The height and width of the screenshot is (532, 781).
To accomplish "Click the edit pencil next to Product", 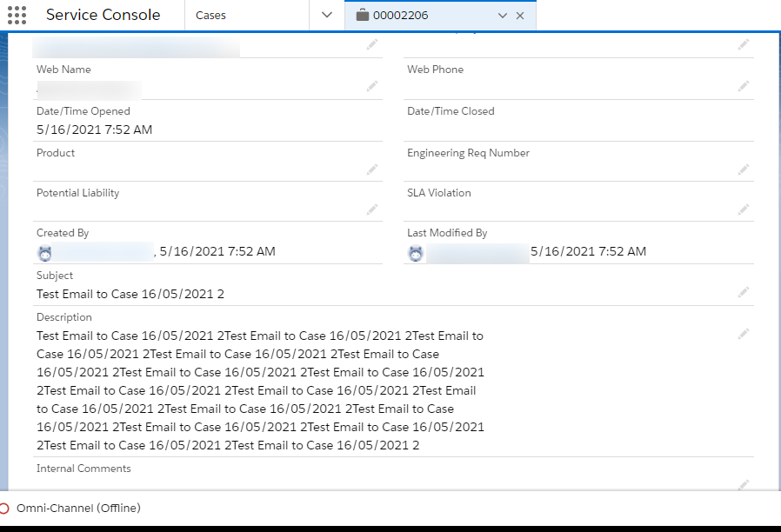I will pos(372,170).
